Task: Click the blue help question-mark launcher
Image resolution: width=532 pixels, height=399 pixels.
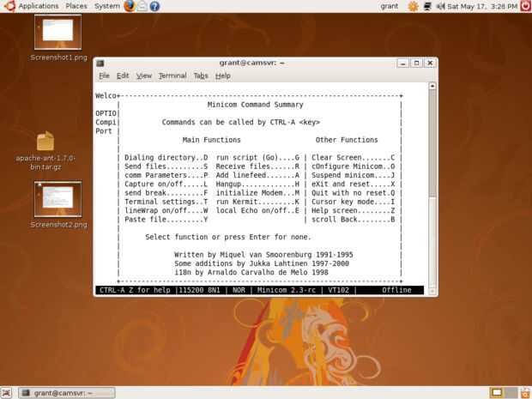Action: [154, 6]
